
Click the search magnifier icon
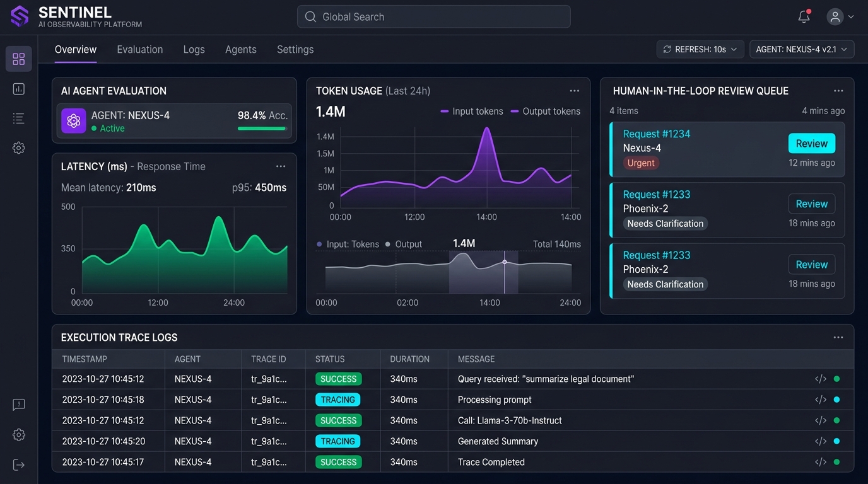pos(310,17)
